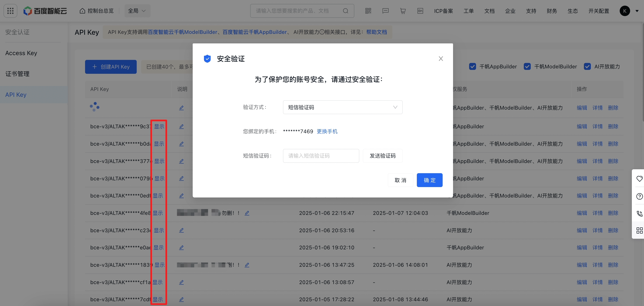Open the 验证方式 短信验证码 dropdown

[x=342, y=107]
